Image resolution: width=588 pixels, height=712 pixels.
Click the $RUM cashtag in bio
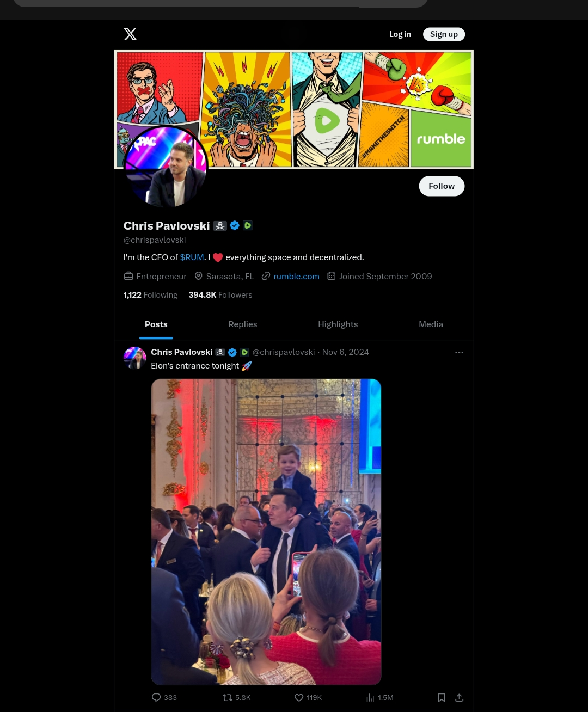tap(192, 257)
